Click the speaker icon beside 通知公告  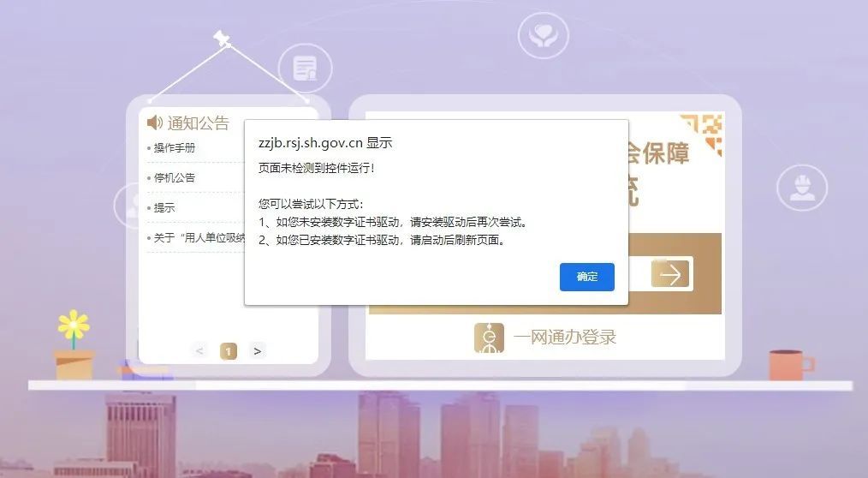154,122
